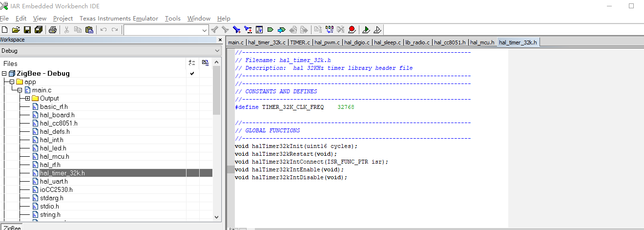Collapse the main.c tree node

click(x=20, y=90)
